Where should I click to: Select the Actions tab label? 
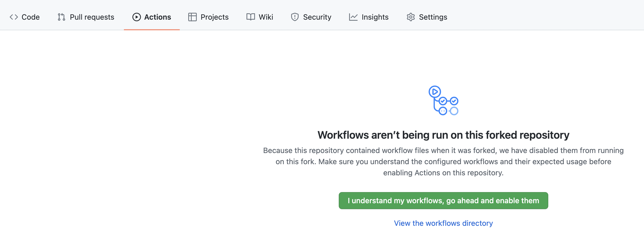coord(158,17)
